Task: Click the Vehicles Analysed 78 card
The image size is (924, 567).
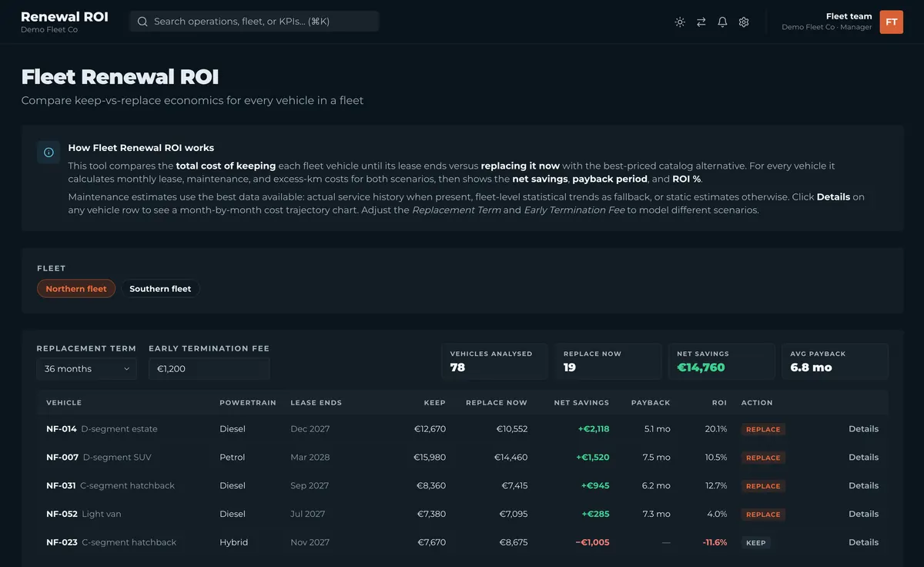Action: pos(495,361)
